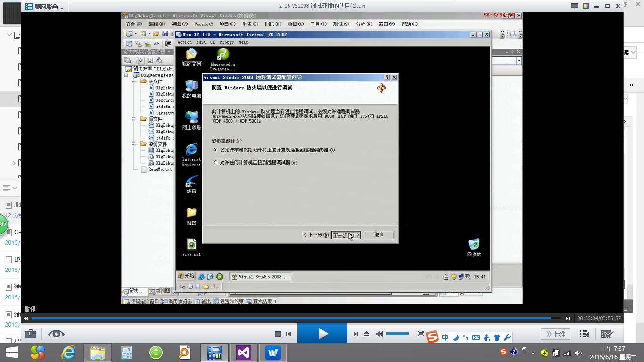The image size is (644, 362).
Task: Click the eject/open file icon in player
Action: point(367,334)
